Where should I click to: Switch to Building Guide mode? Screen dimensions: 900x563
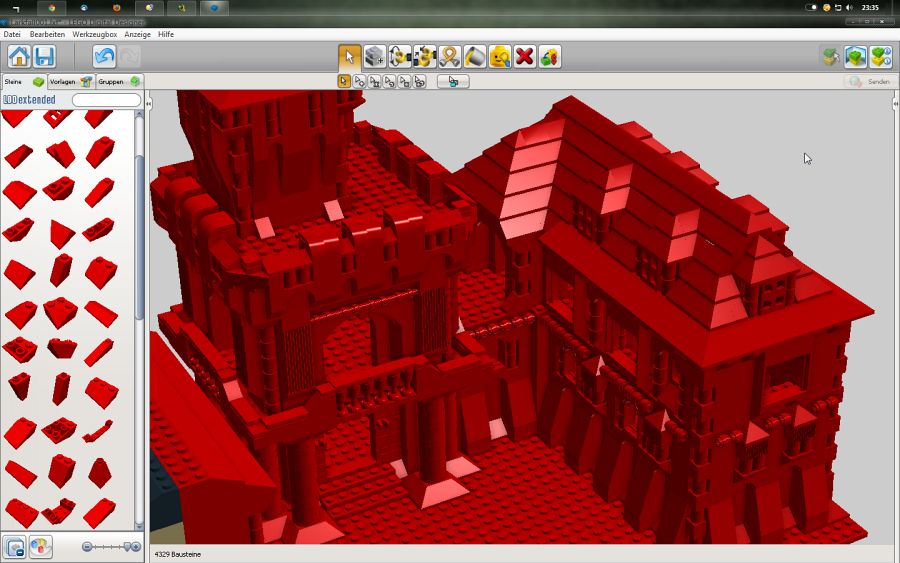point(880,56)
